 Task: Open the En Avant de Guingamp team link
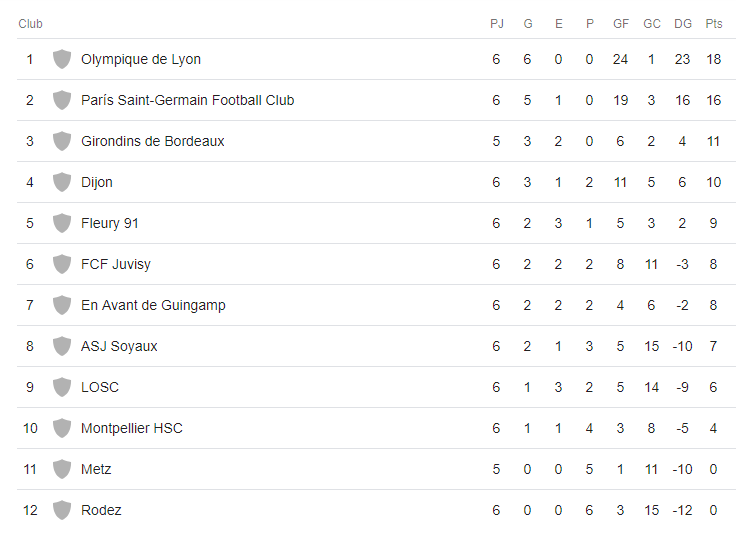tap(153, 305)
